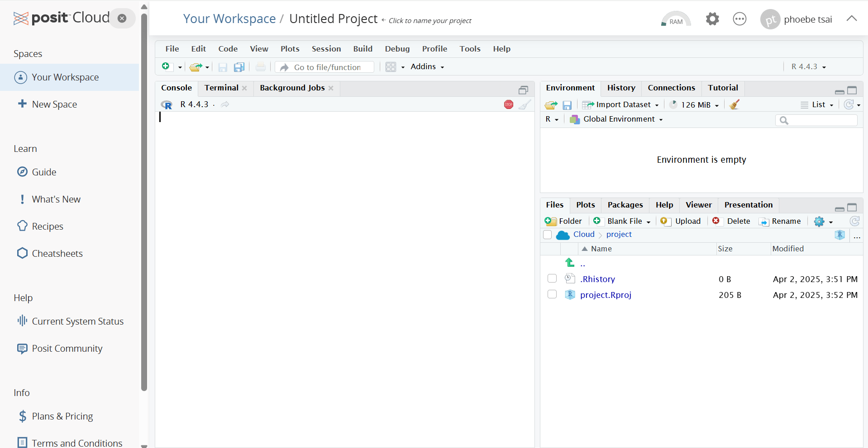Create a new Folder in Files
Viewport: 868px width, 448px height.
coord(563,221)
